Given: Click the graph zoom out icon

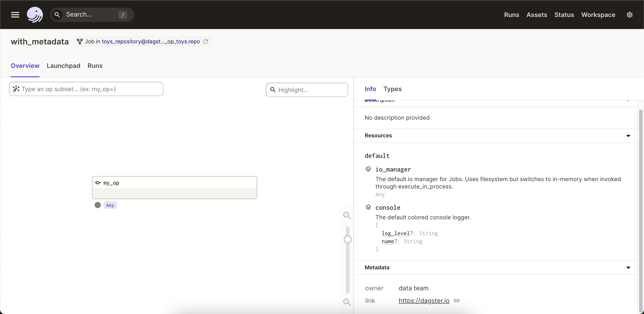Looking at the screenshot, I should click(347, 302).
